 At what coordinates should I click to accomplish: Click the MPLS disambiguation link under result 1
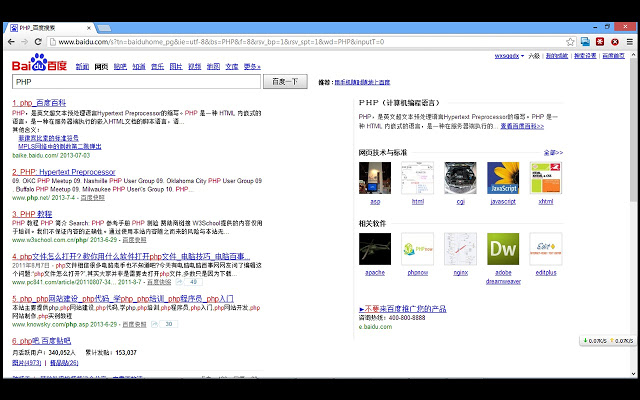[x=60, y=146]
